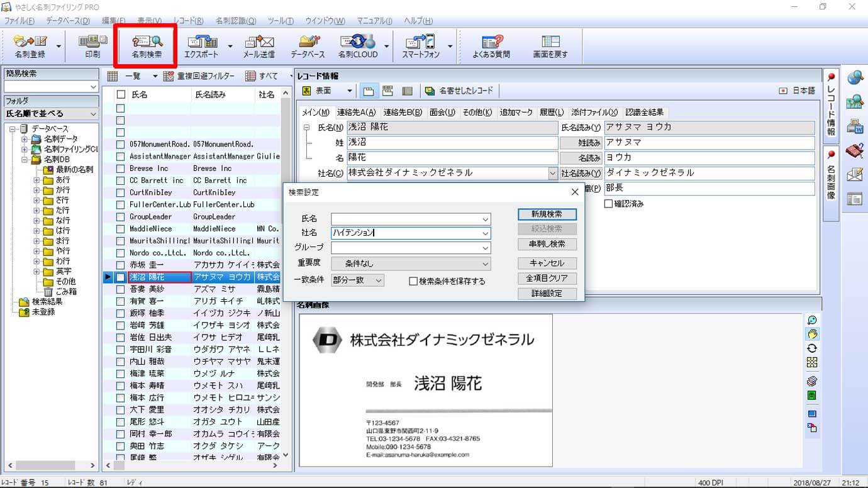The height and width of the screenshot is (488, 868).
Task: Check the 確認済み checkbox
Action: [x=608, y=204]
